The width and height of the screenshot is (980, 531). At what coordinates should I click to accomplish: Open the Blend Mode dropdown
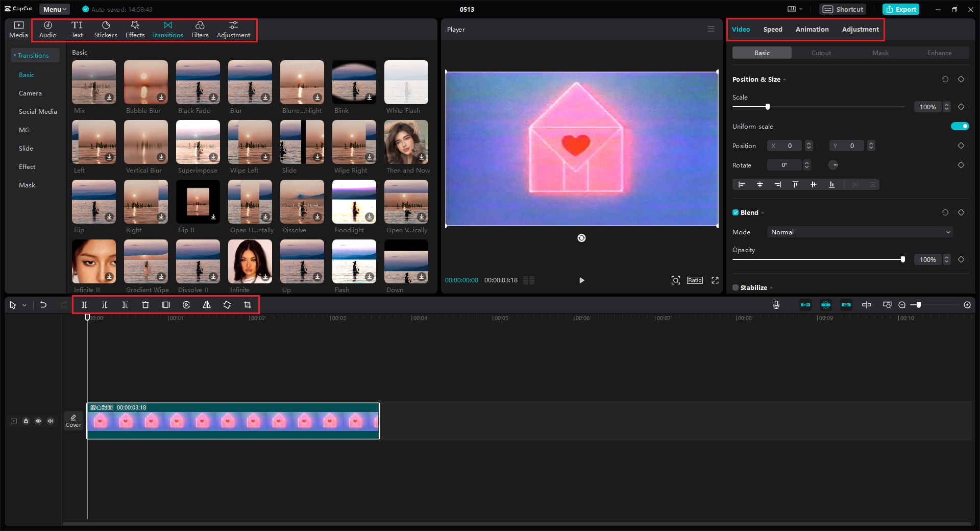[x=859, y=232]
